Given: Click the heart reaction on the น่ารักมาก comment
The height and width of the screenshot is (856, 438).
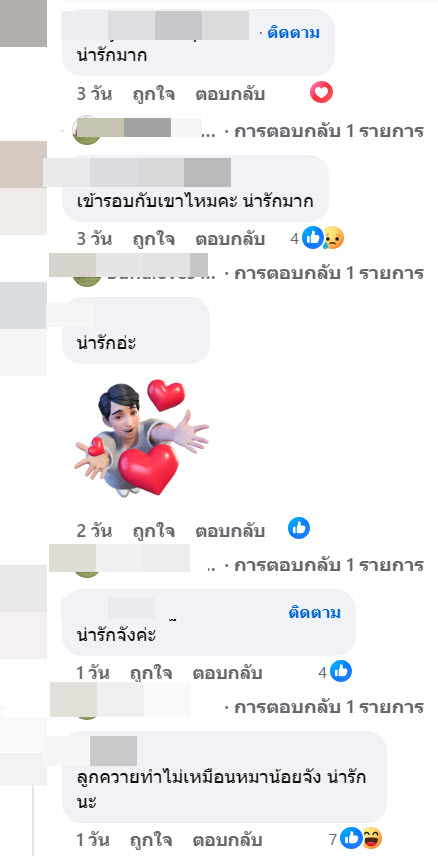Looking at the screenshot, I should click(321, 94).
